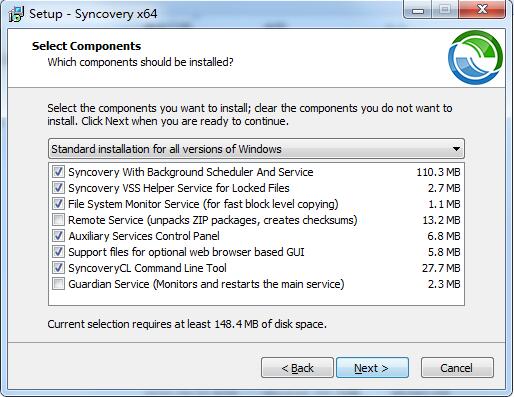
Task: Click the Syncovery circular logo
Action: 475,57
